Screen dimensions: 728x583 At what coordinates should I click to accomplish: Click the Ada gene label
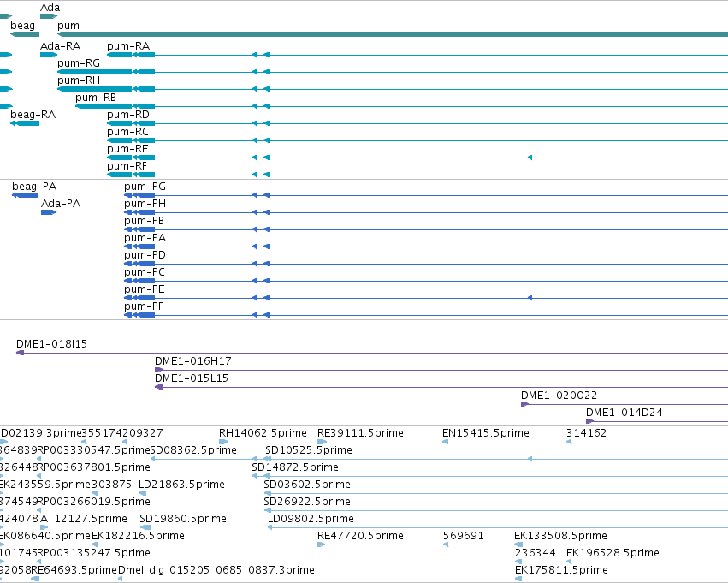coord(50,8)
